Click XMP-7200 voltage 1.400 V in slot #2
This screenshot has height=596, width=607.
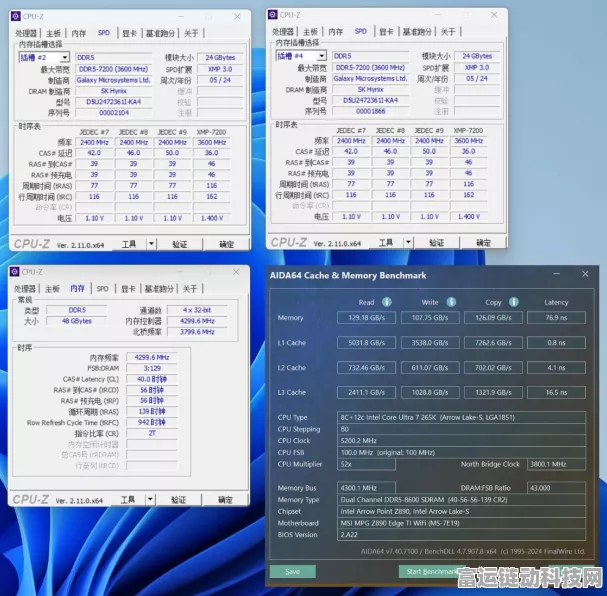click(x=212, y=218)
